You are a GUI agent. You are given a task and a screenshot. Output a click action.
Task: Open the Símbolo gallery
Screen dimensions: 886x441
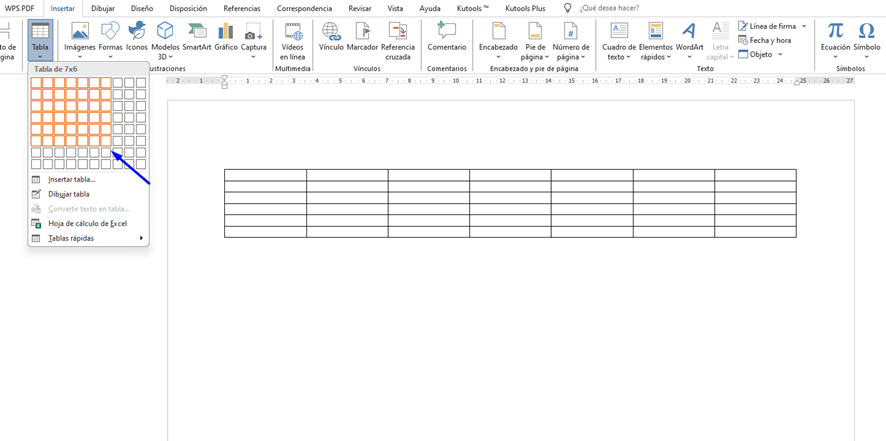coord(866,41)
